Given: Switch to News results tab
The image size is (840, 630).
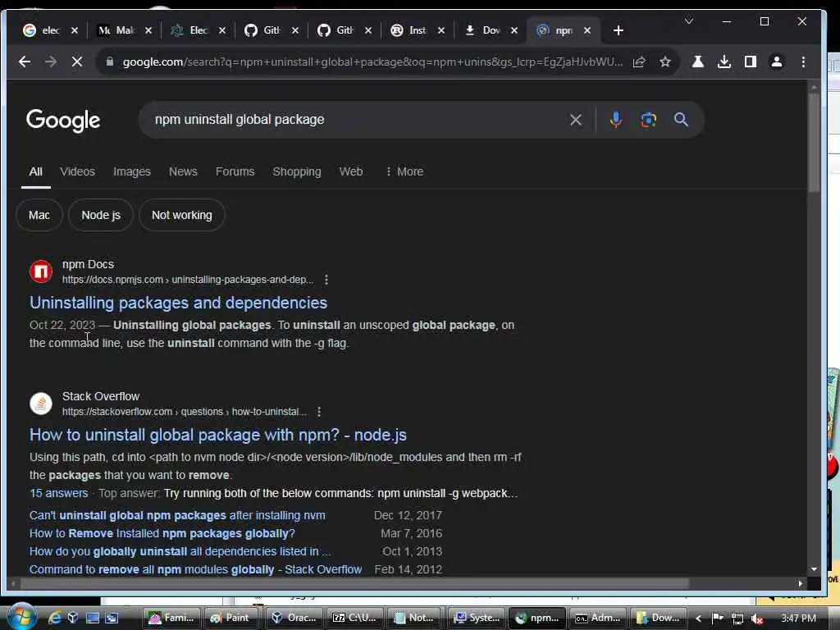Looking at the screenshot, I should (x=183, y=171).
